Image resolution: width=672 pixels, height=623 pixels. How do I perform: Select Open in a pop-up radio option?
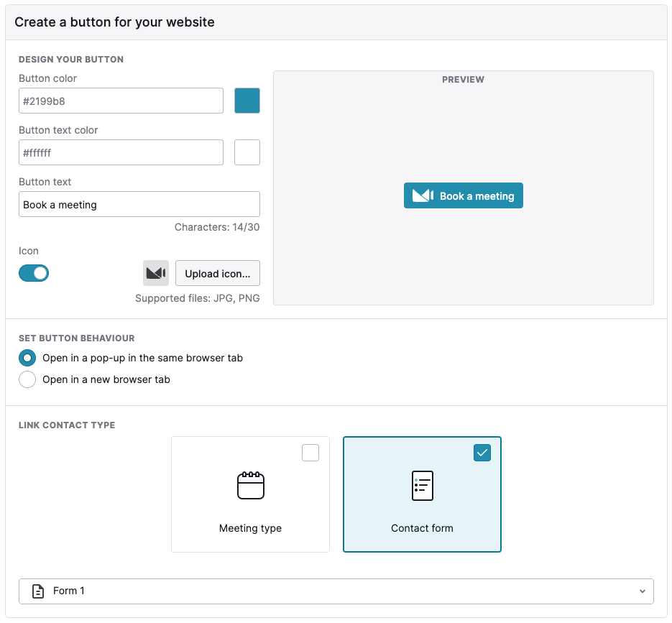click(27, 358)
